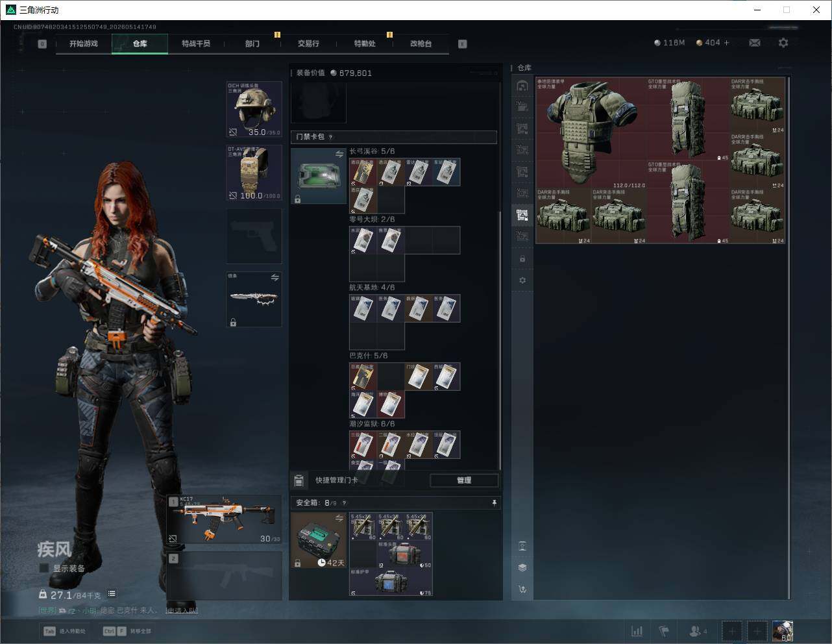Viewport: 832px width, 644px height.
Task: Select the highlighted warehouse sidebar tab
Action: point(522,215)
